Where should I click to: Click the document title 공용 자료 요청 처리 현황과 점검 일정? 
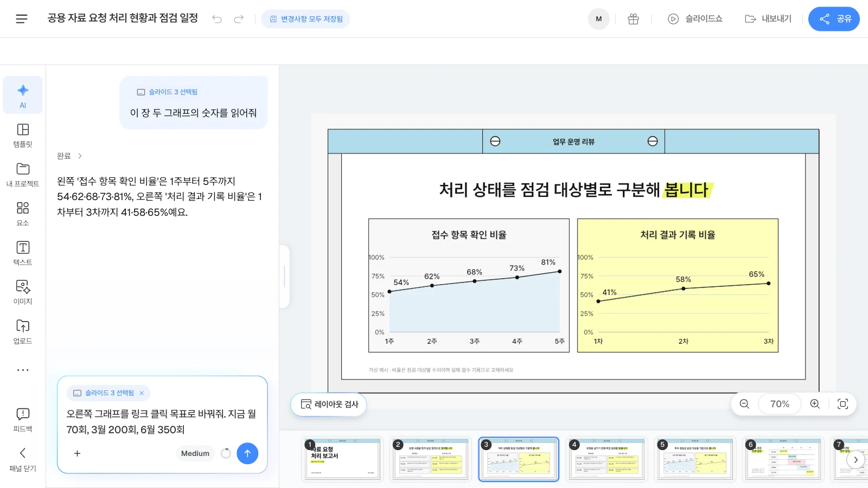click(123, 18)
